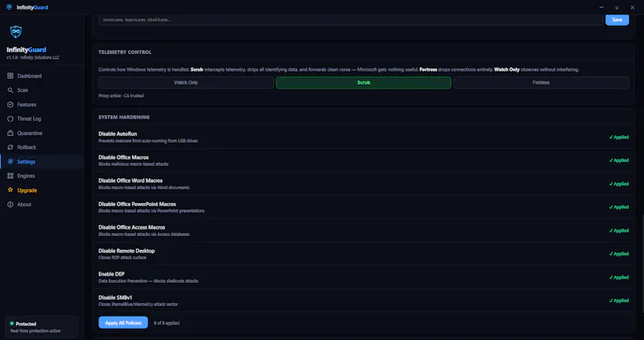Click the Disable AutoRun policy title
Screen dimensions: 644x340
point(118,134)
